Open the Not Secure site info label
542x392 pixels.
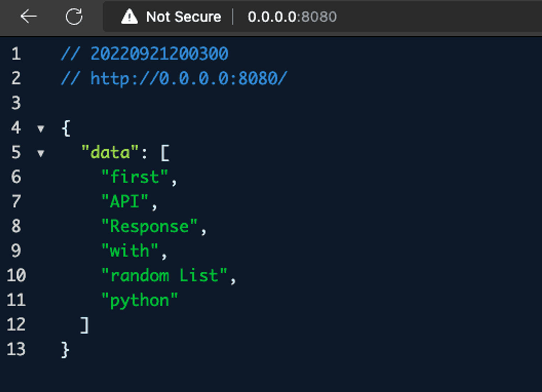click(184, 17)
